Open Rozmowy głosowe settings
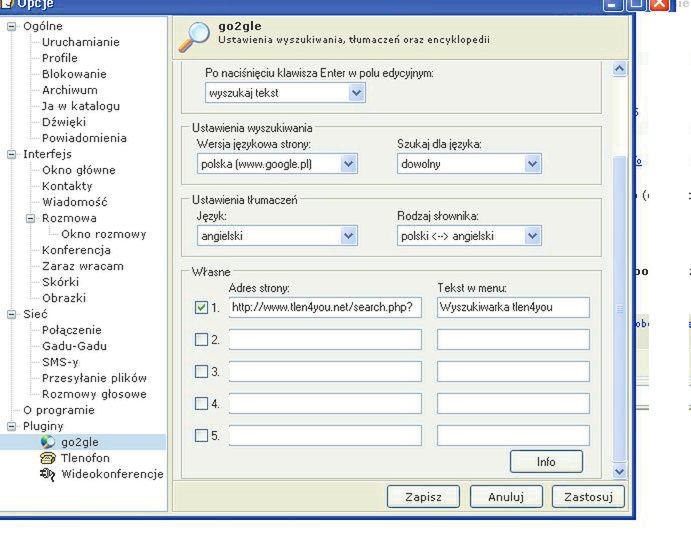This screenshot has height=534, width=691. [x=94, y=394]
